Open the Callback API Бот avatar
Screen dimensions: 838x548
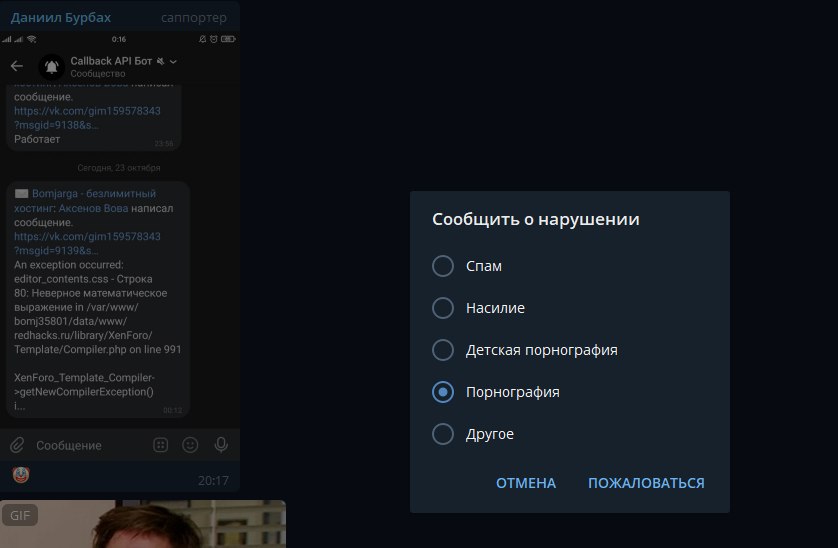51,67
